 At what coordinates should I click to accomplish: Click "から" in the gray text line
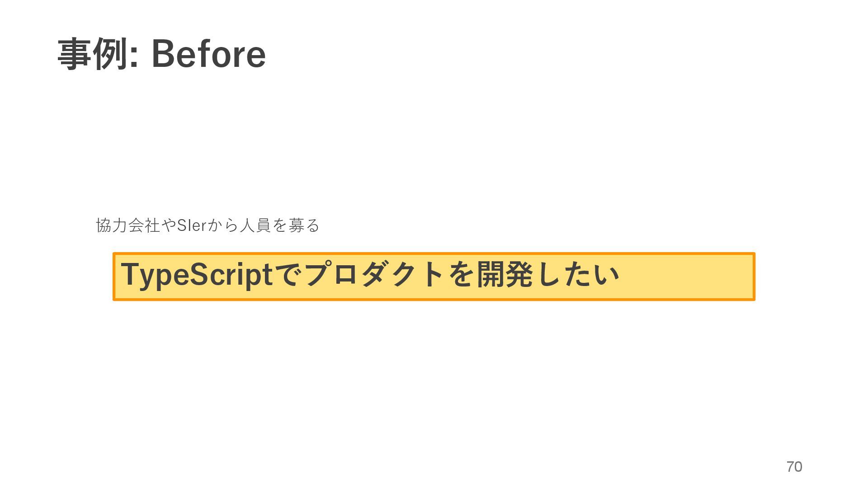[222, 225]
